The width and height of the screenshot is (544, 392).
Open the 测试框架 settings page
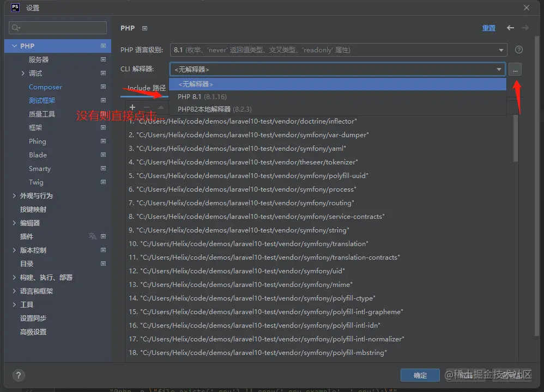tap(41, 101)
